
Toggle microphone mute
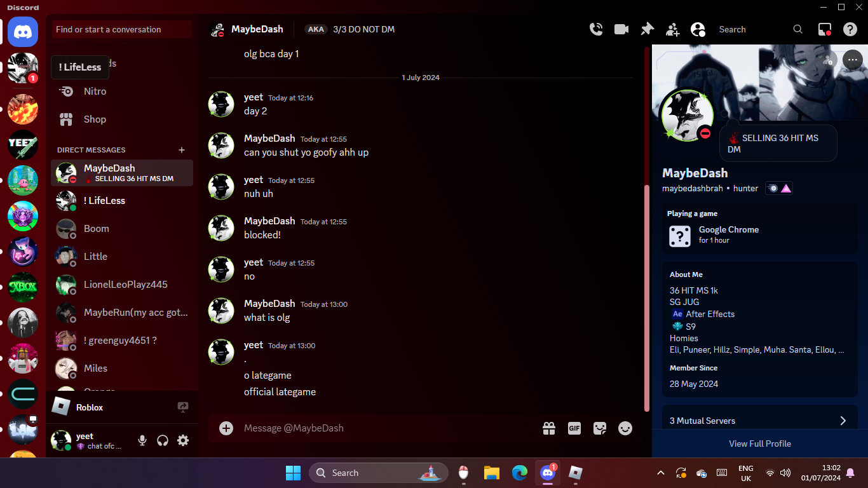tap(142, 440)
